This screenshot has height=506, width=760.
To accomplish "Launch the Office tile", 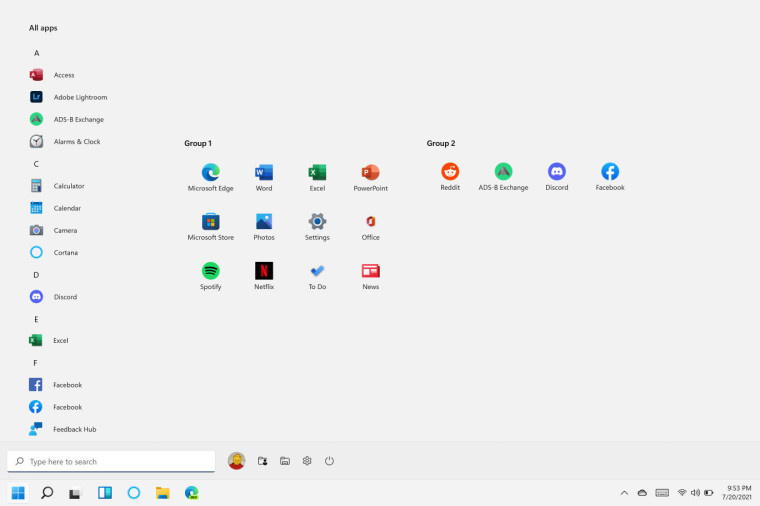I will [371, 227].
